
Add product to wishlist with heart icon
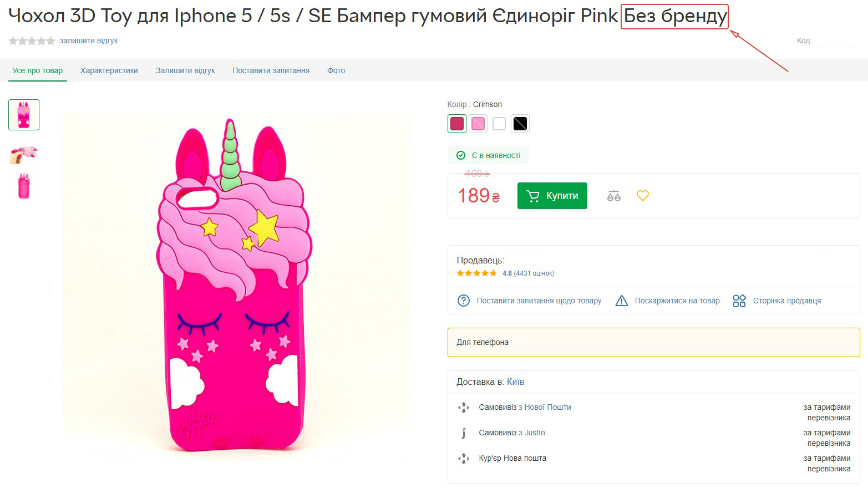pos(642,196)
